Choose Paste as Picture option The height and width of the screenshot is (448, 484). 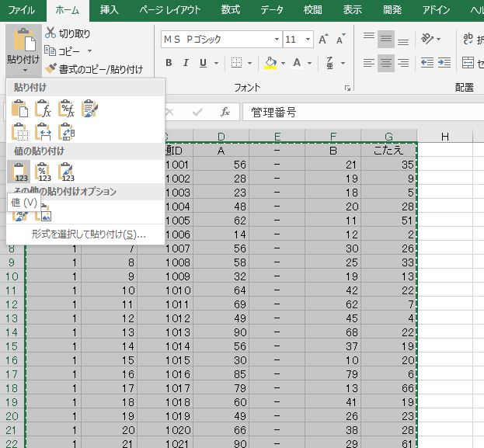tap(44, 214)
